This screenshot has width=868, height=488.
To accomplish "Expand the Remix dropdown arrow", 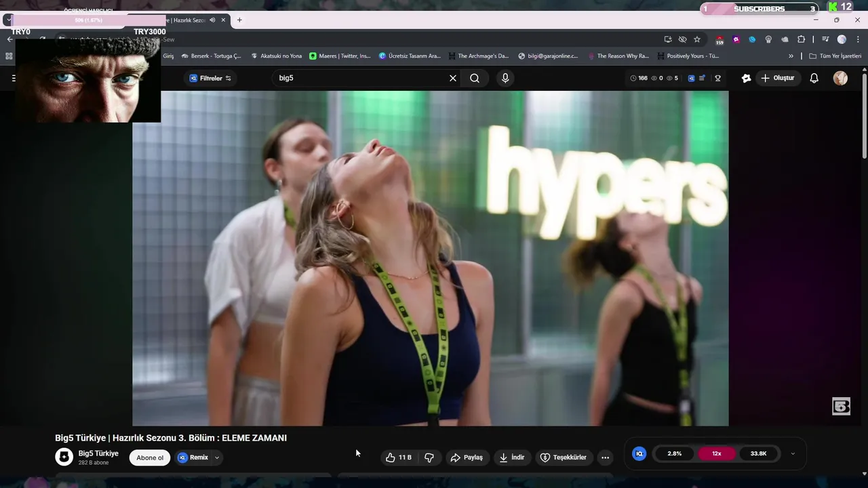I will pyautogui.click(x=217, y=457).
